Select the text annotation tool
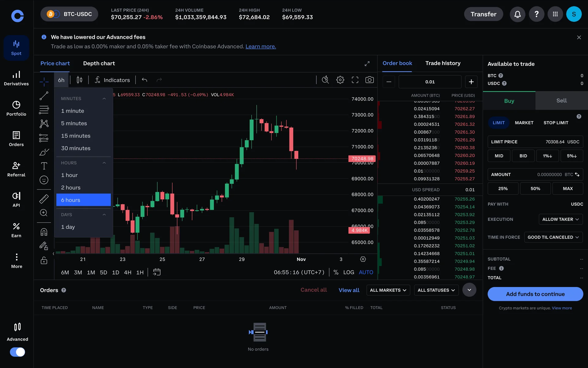Viewport: 588px width, 368px height. pyautogui.click(x=44, y=166)
